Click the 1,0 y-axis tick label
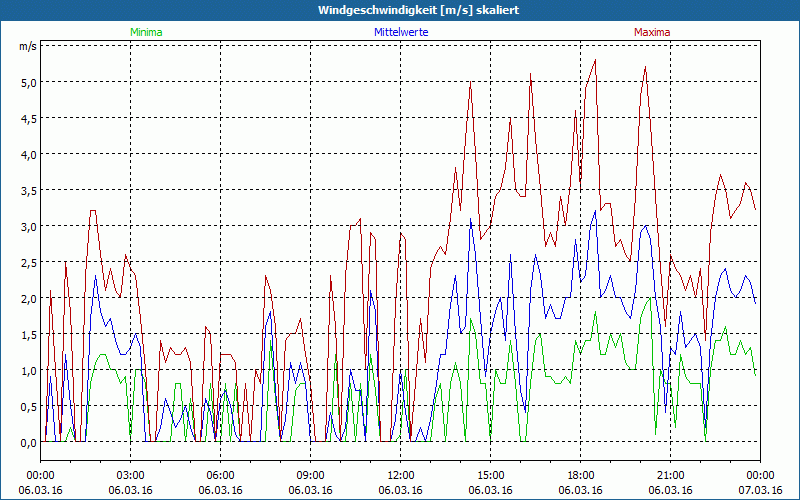Image resolution: width=800 pixels, height=500 pixels. coord(28,370)
